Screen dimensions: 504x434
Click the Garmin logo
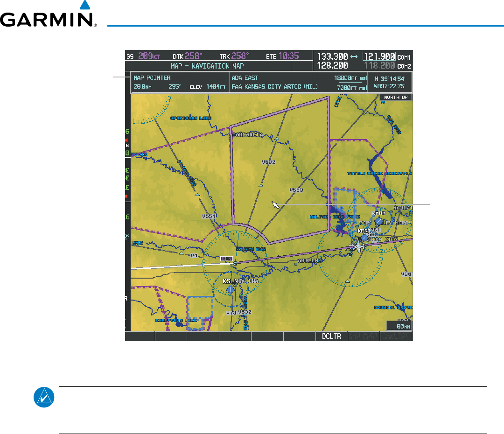point(48,14)
